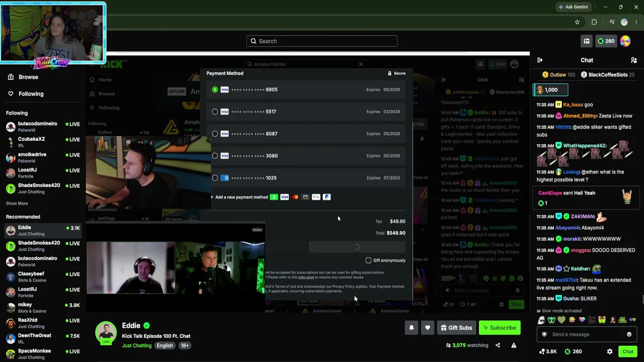Image resolution: width=644 pixels, height=362 pixels.
Task: Choose the Cash App payment icon
Action: (x=274, y=197)
